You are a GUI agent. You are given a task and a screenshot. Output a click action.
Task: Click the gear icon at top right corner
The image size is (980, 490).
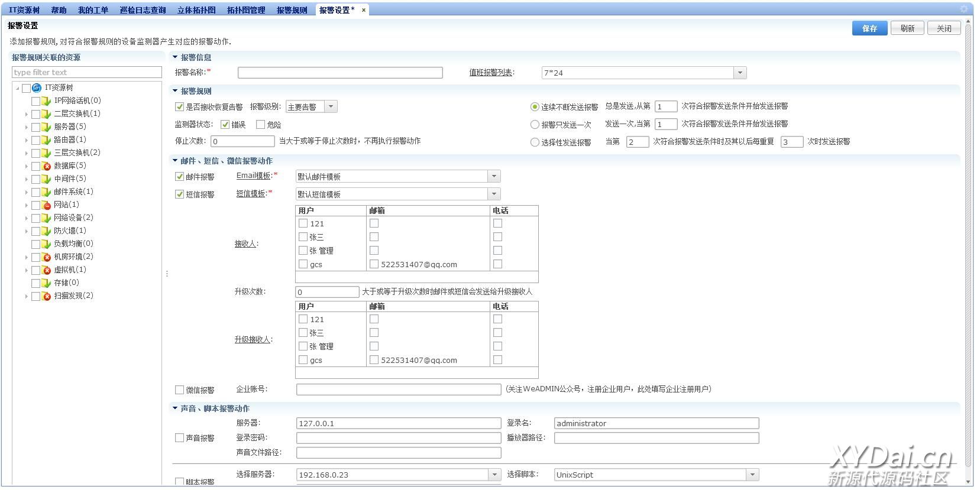pyautogui.click(x=965, y=9)
